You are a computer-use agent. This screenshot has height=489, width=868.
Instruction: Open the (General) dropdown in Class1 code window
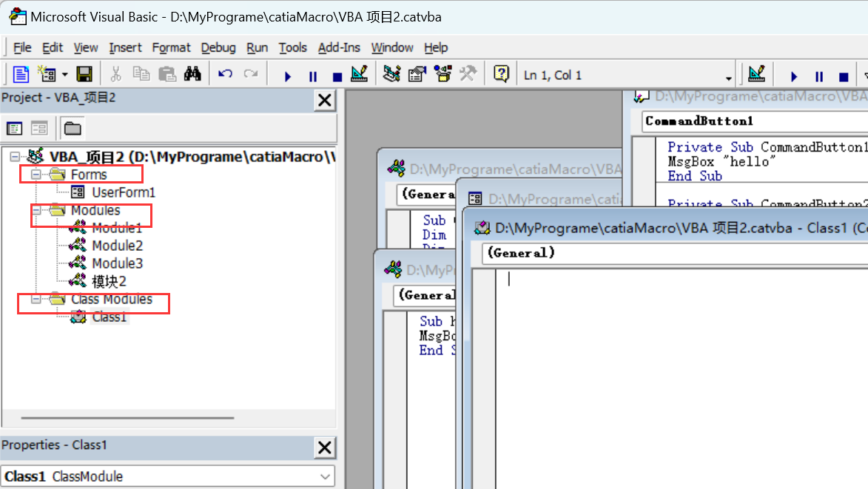[674, 253]
